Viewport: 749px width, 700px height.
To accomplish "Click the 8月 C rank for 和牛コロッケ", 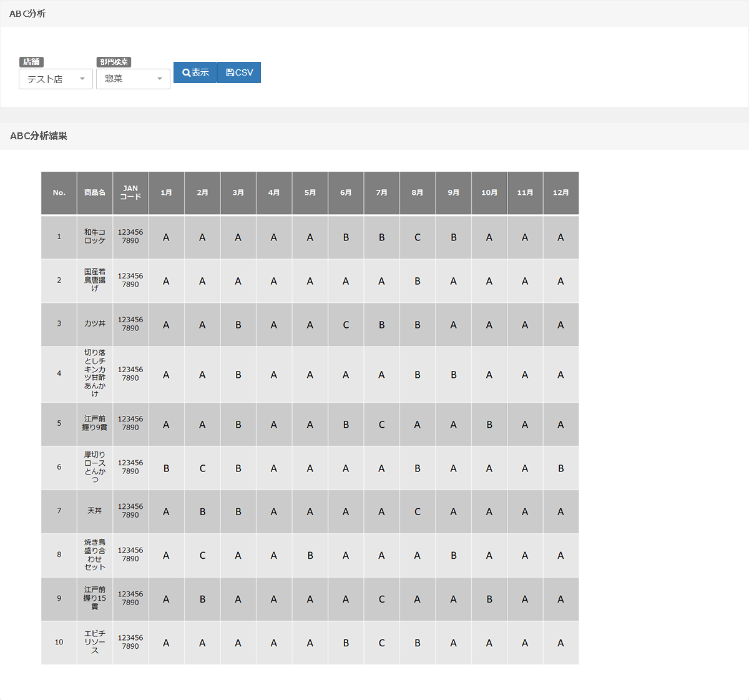I will (418, 237).
